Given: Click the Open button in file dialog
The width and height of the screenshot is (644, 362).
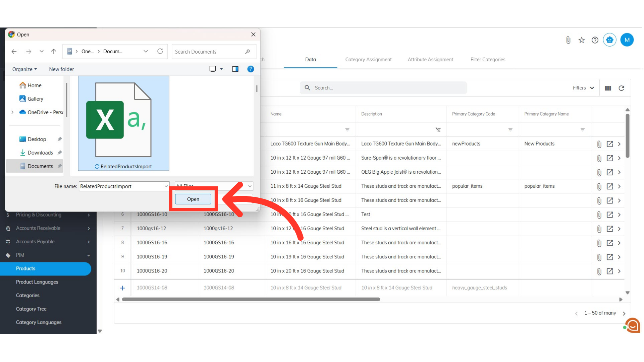Looking at the screenshot, I should tap(193, 199).
